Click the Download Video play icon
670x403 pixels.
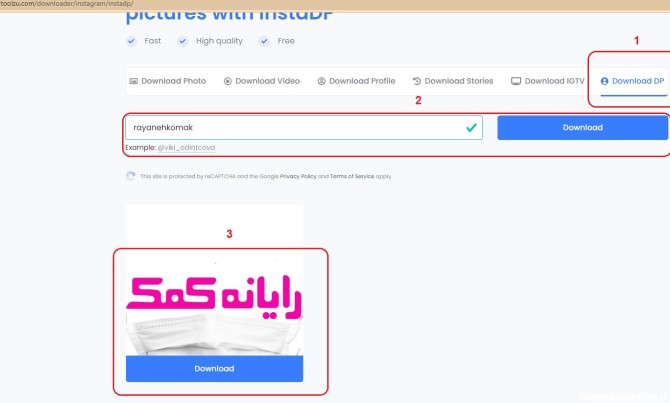coord(227,81)
